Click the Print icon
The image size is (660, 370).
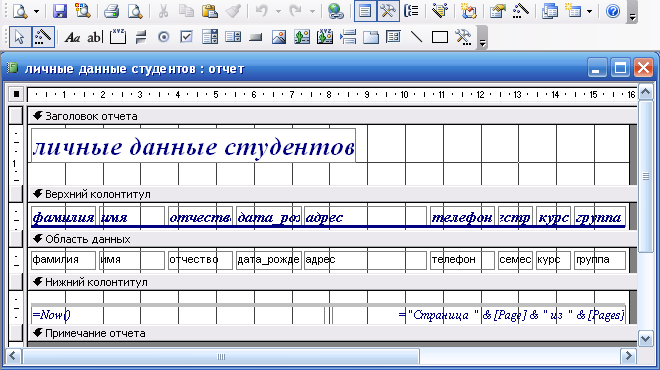112,11
